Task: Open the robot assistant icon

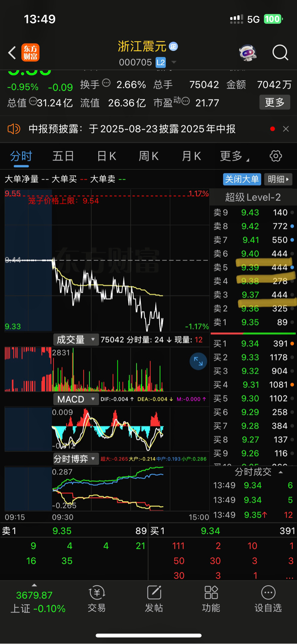Action: [248, 53]
